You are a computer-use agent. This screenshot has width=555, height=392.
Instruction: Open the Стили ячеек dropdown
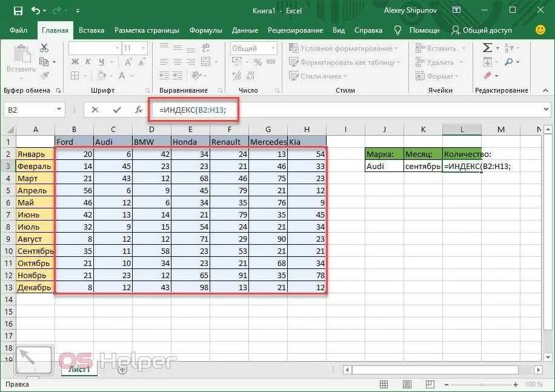318,76
